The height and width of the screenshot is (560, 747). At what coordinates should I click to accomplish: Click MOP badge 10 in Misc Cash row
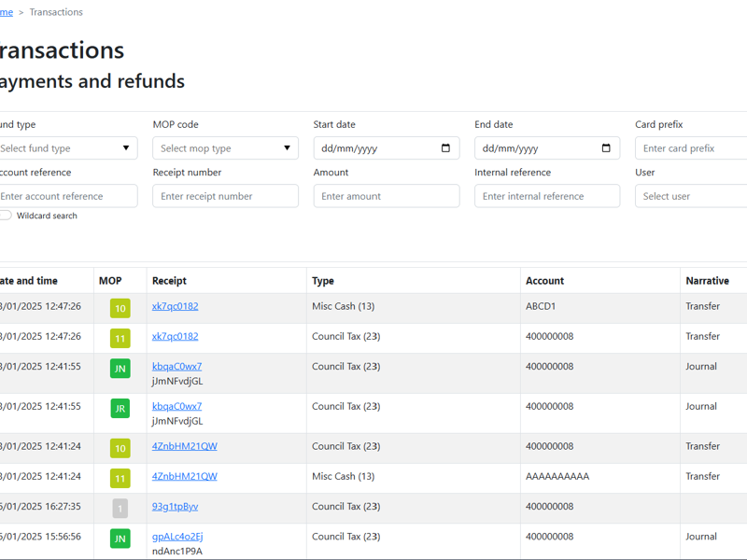(120, 308)
